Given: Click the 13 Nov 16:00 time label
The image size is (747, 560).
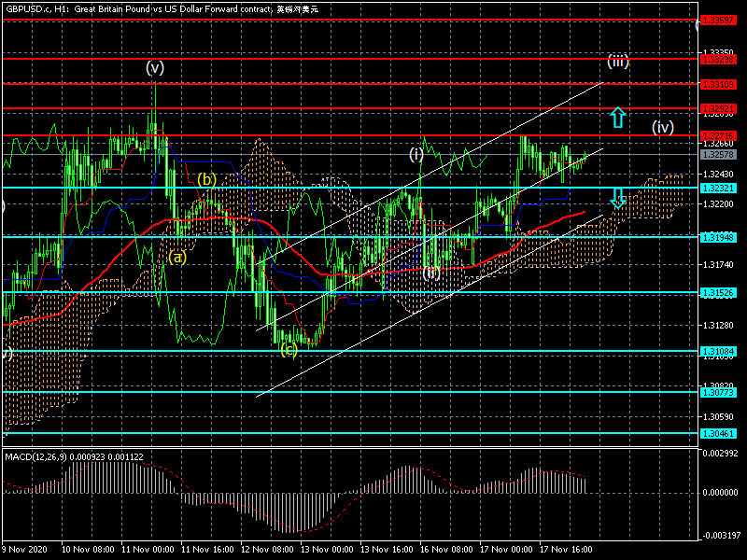Looking at the screenshot, I should (387, 549).
